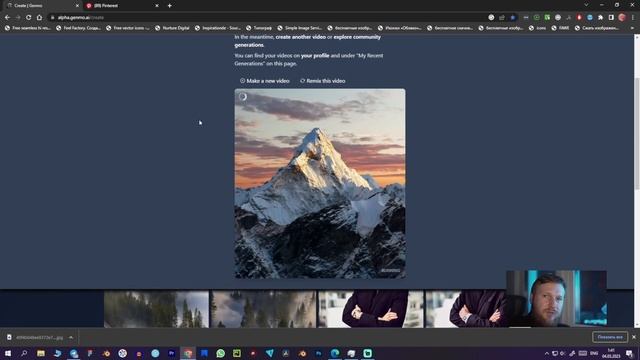Close the Pinterest tab
The image size is (640, 360).
[x=157, y=6]
